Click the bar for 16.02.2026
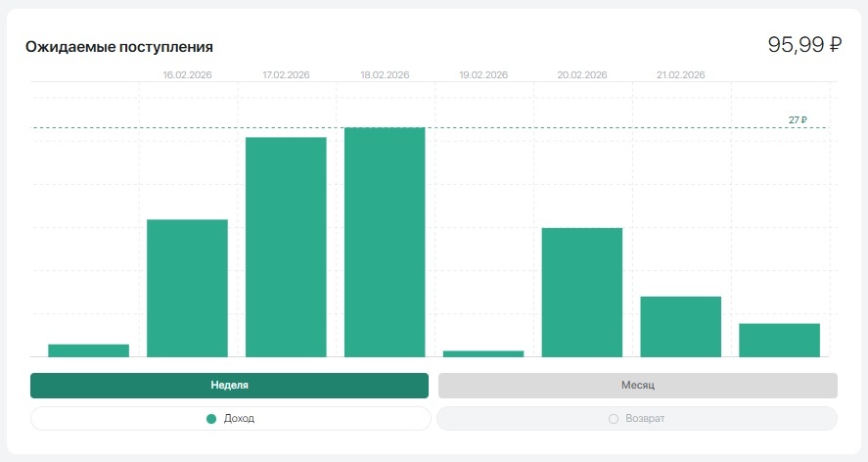Screen dimensions: 868x462 (x=187, y=288)
